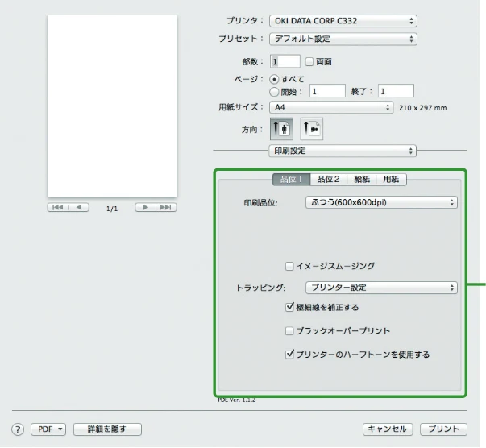Click キャンセル button
Screen dimensions: 486x448
click(388, 429)
